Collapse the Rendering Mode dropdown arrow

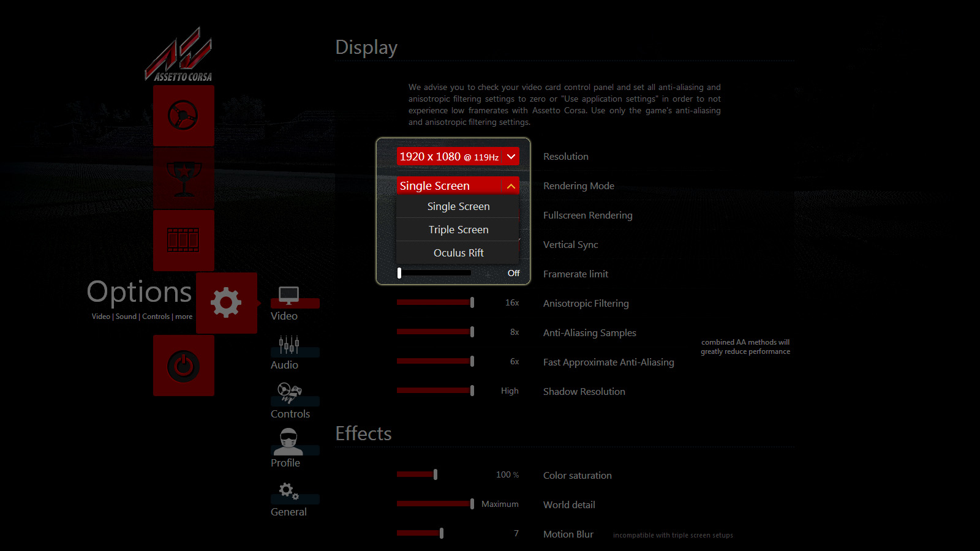pos(511,186)
